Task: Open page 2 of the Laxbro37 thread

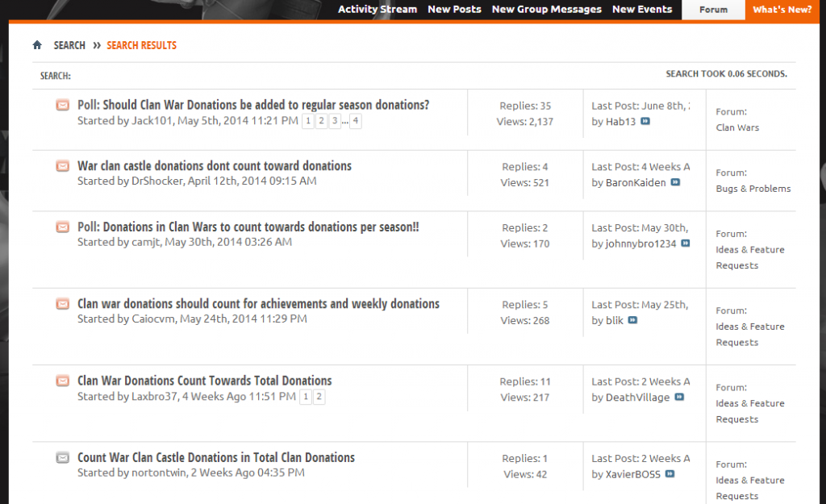Action: pyautogui.click(x=319, y=397)
